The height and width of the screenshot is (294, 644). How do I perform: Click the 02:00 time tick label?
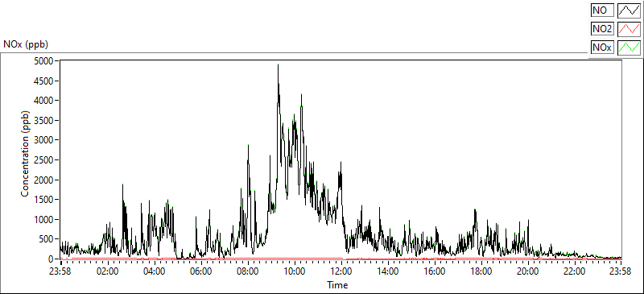click(108, 271)
